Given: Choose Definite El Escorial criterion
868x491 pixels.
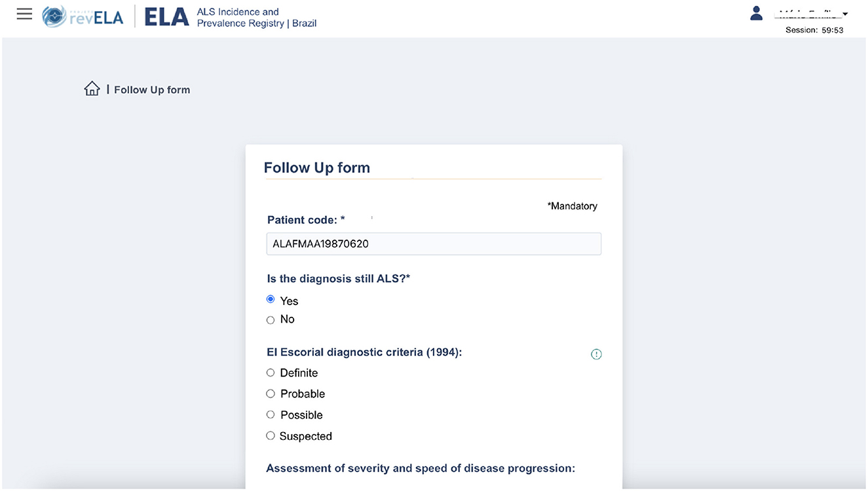Looking at the screenshot, I should pos(271,373).
